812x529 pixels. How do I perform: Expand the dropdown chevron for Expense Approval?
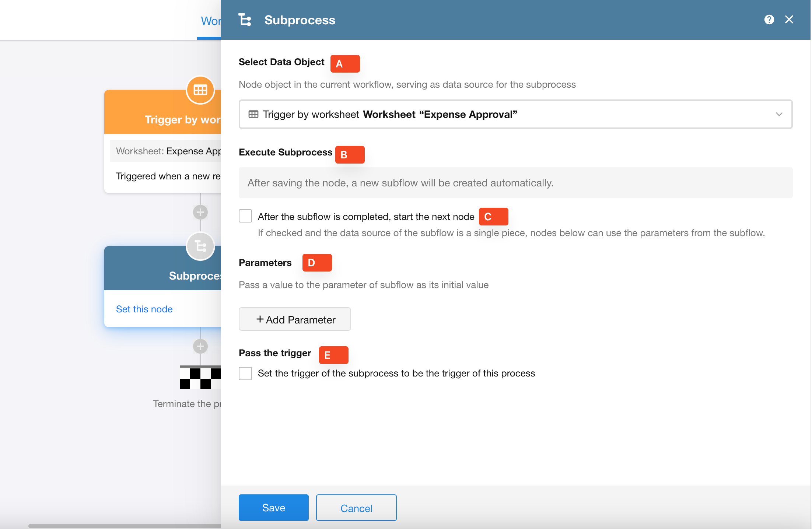point(779,114)
